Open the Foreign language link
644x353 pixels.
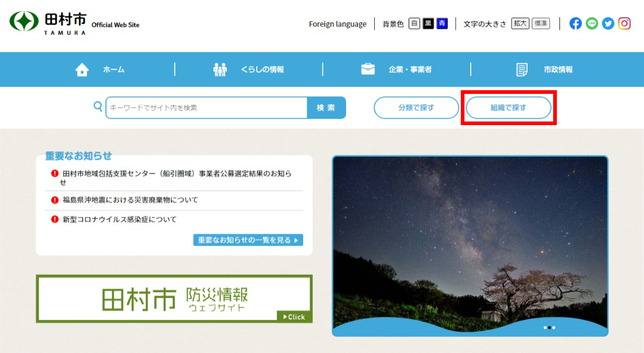pyautogui.click(x=338, y=24)
